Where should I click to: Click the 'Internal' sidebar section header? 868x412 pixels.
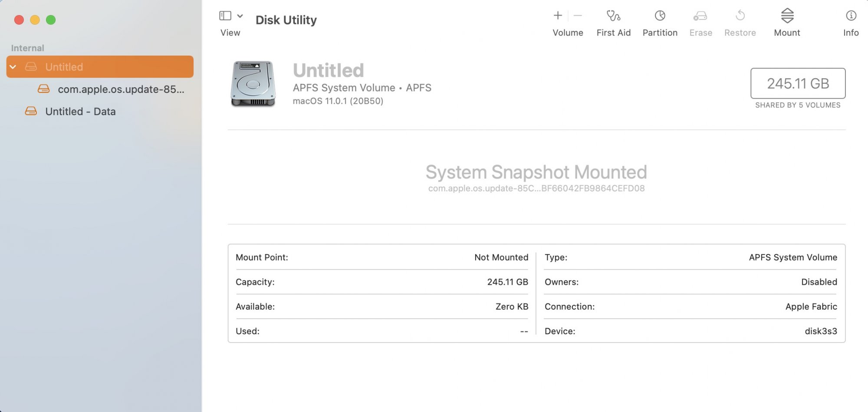[x=27, y=48]
